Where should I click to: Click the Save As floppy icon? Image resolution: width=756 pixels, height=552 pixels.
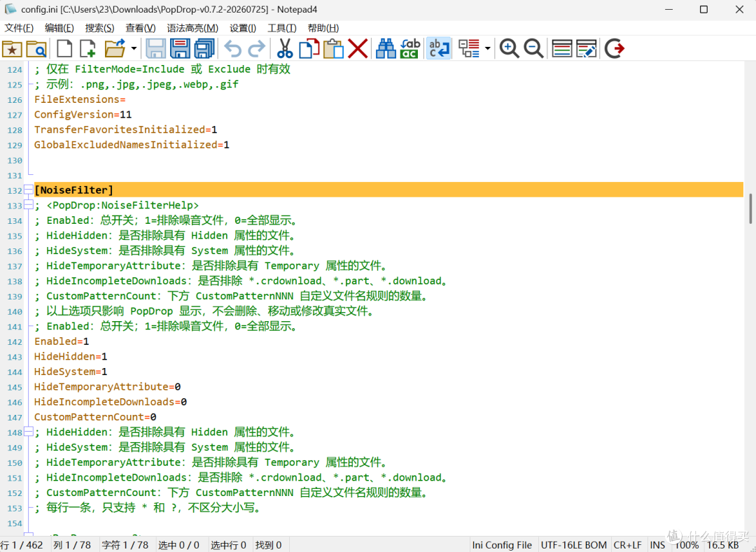(x=180, y=49)
